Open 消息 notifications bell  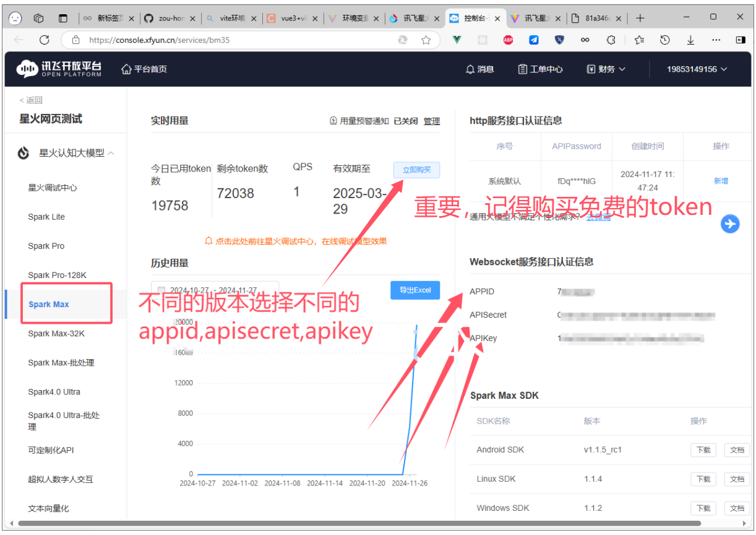pyautogui.click(x=479, y=69)
